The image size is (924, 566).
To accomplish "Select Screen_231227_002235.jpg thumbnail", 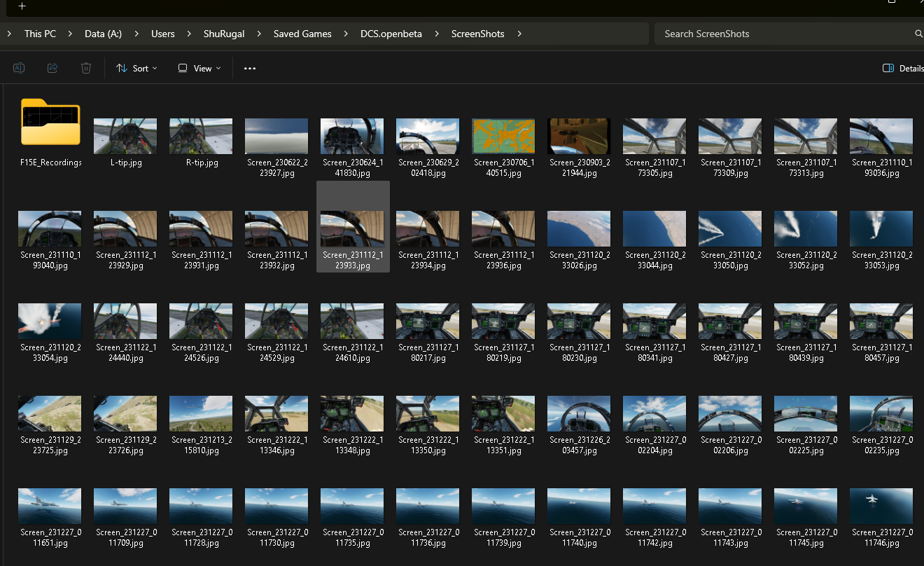I will (x=881, y=413).
